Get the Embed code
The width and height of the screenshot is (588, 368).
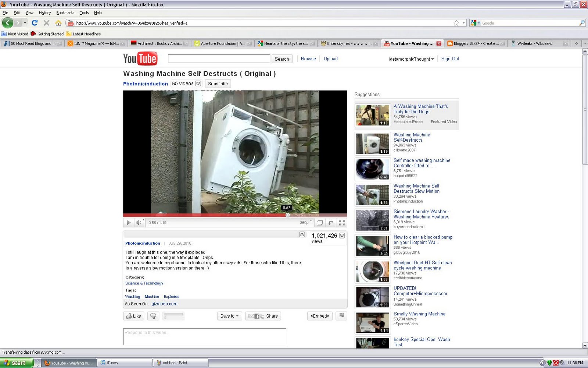tap(320, 316)
